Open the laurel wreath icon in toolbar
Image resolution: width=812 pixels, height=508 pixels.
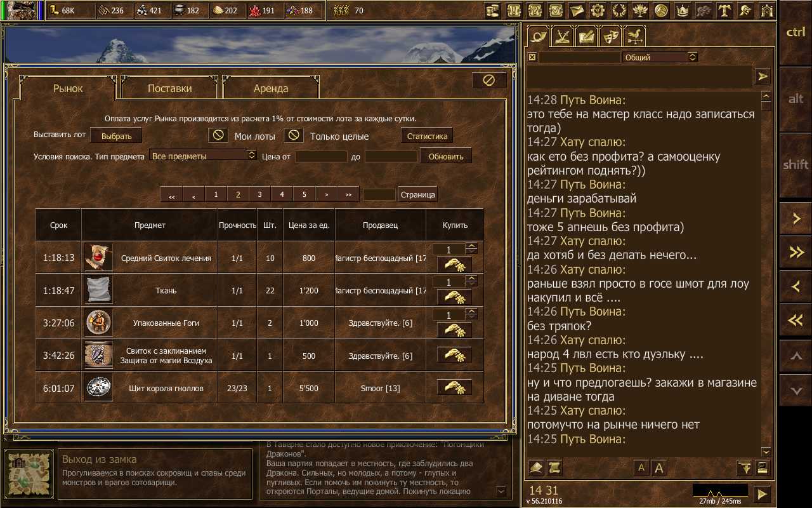pyautogui.click(x=619, y=10)
